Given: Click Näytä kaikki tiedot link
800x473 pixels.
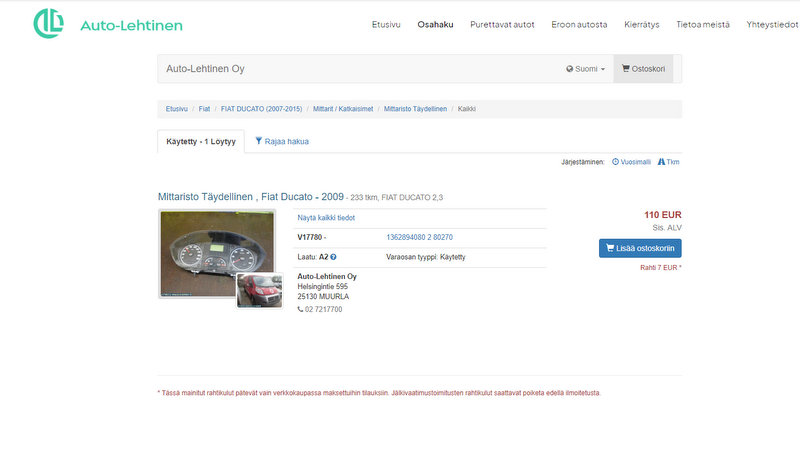Looking at the screenshot, I should coord(326,218).
